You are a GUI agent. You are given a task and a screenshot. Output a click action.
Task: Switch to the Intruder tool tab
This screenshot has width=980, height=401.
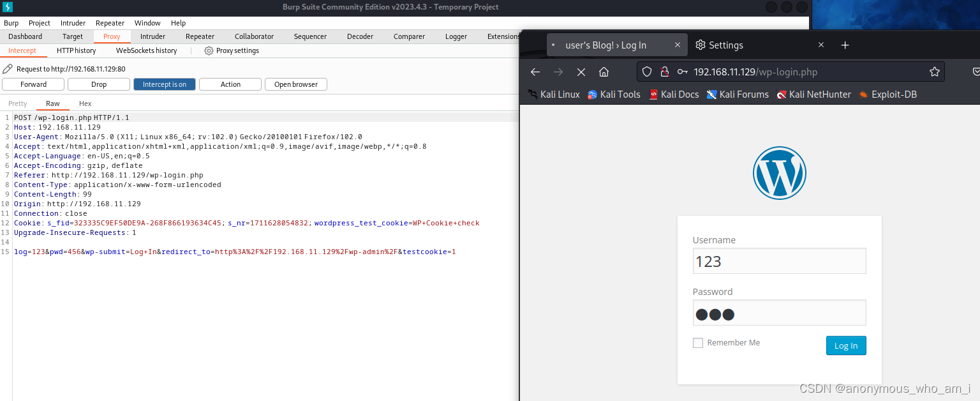pos(152,36)
